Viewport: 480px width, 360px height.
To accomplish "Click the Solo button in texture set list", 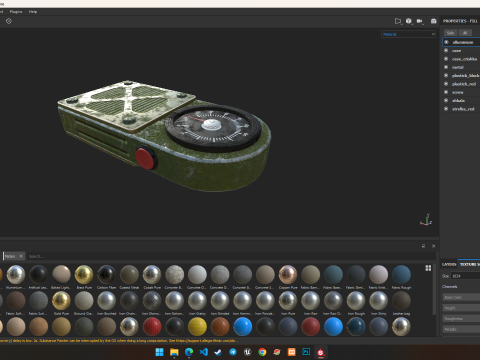I will 450,33.
